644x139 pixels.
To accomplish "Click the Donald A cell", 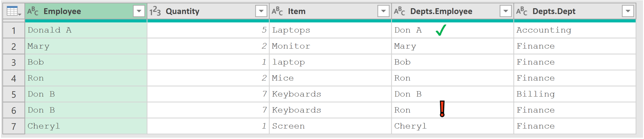I will click(86, 30).
